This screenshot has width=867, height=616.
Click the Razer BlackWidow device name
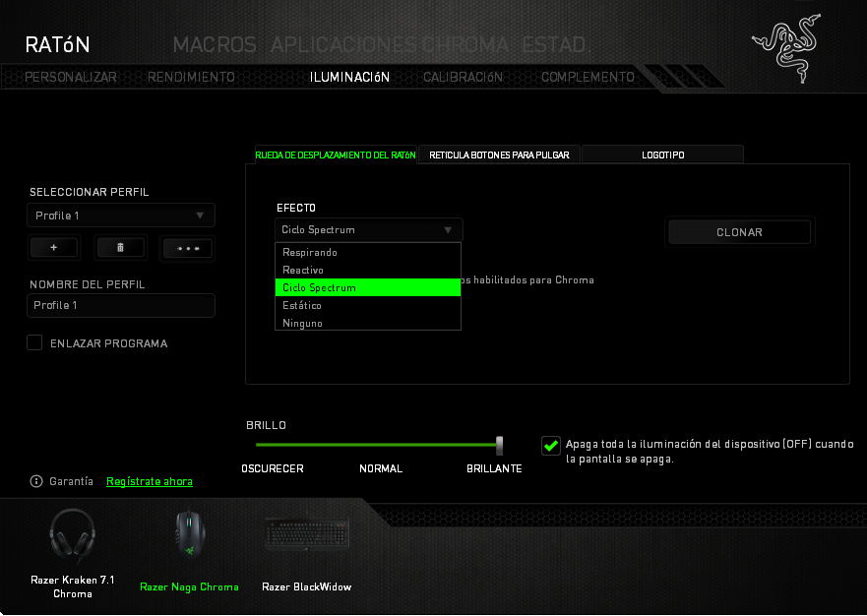tap(307, 586)
